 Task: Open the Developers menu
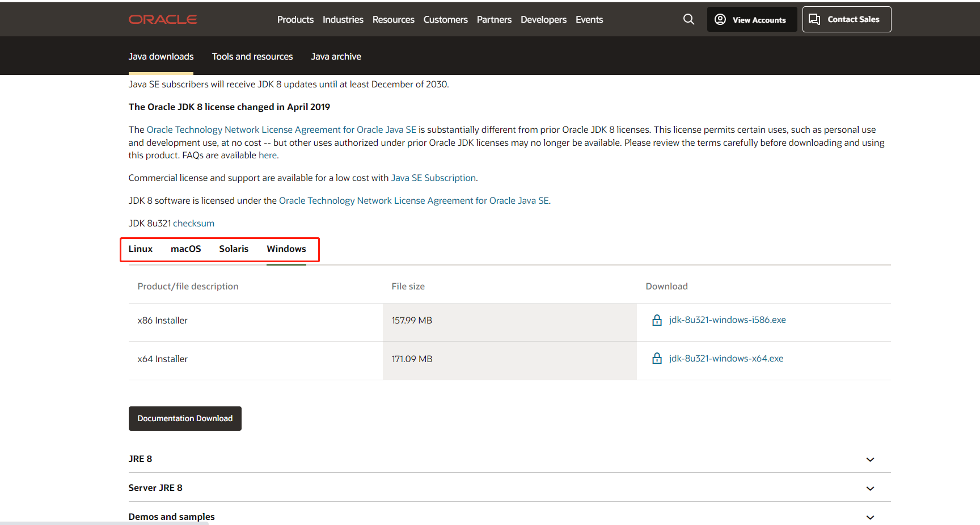[543, 19]
